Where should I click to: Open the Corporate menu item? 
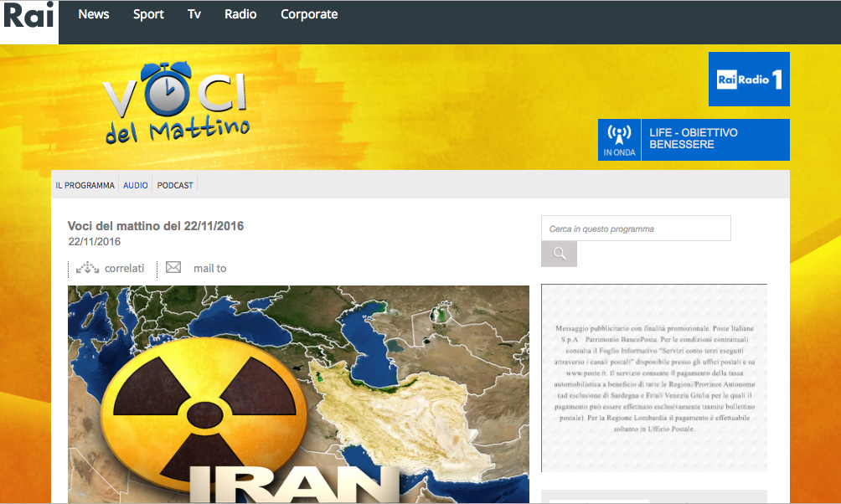(x=309, y=14)
